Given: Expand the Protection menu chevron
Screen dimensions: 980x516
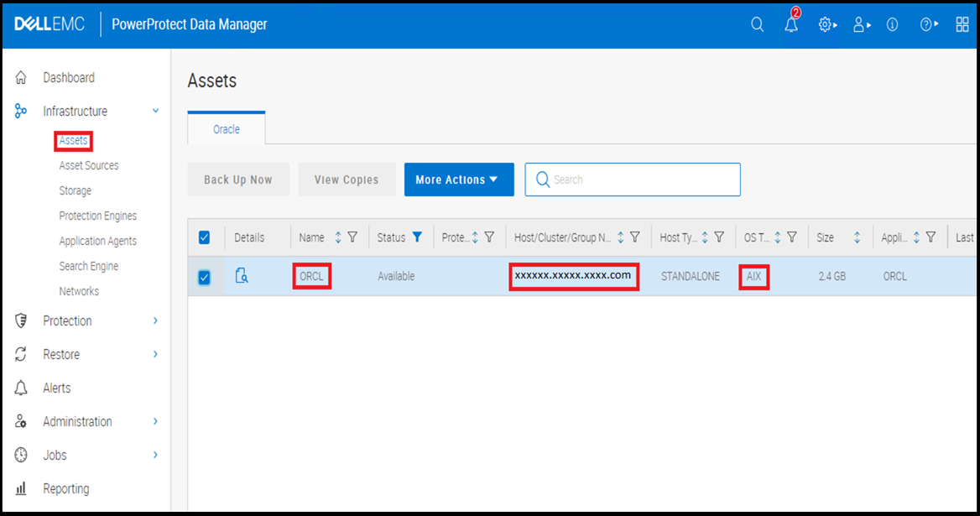Looking at the screenshot, I should pyautogui.click(x=155, y=321).
